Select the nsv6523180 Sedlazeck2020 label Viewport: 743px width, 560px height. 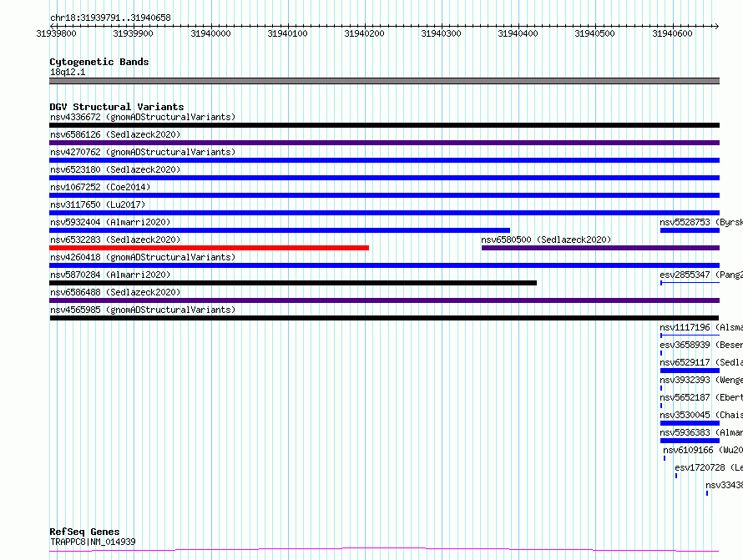pyautogui.click(x=115, y=169)
